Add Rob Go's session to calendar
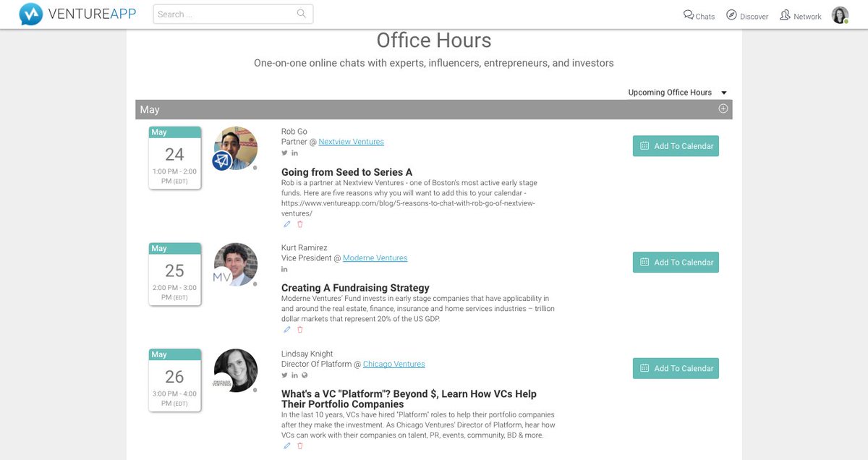 pyautogui.click(x=676, y=146)
